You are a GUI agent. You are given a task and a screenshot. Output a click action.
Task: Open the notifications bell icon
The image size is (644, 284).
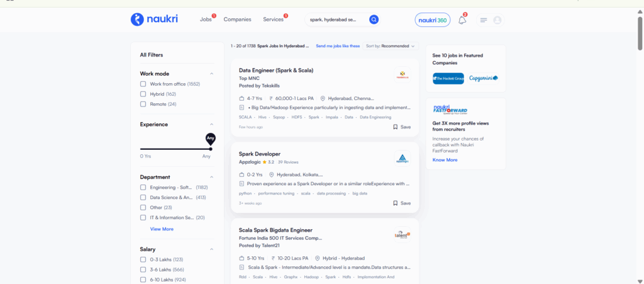pyautogui.click(x=462, y=20)
